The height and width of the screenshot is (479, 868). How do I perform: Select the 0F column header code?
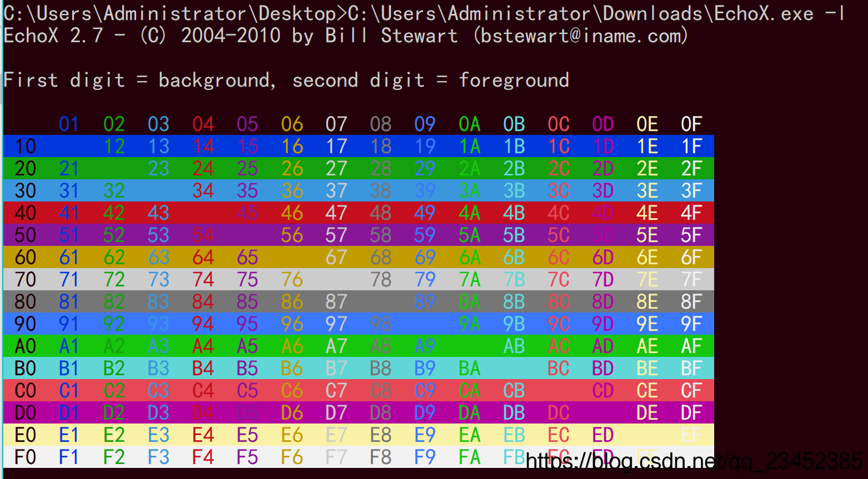(x=691, y=124)
